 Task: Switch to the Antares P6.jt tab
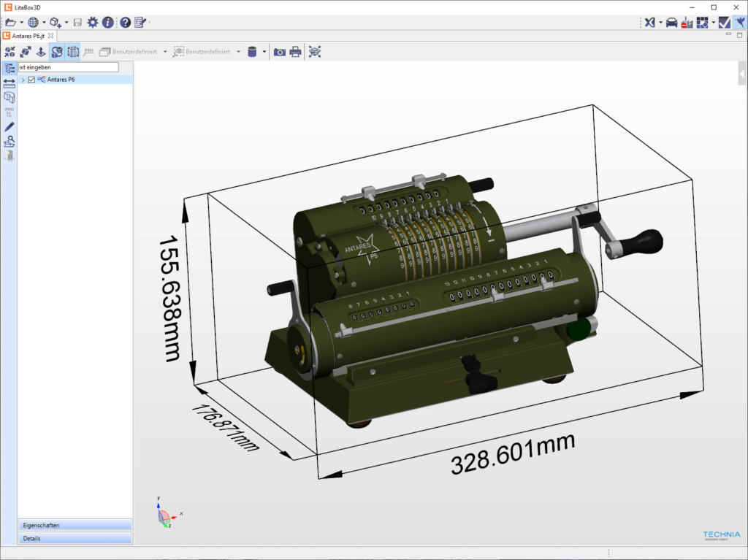click(x=28, y=36)
